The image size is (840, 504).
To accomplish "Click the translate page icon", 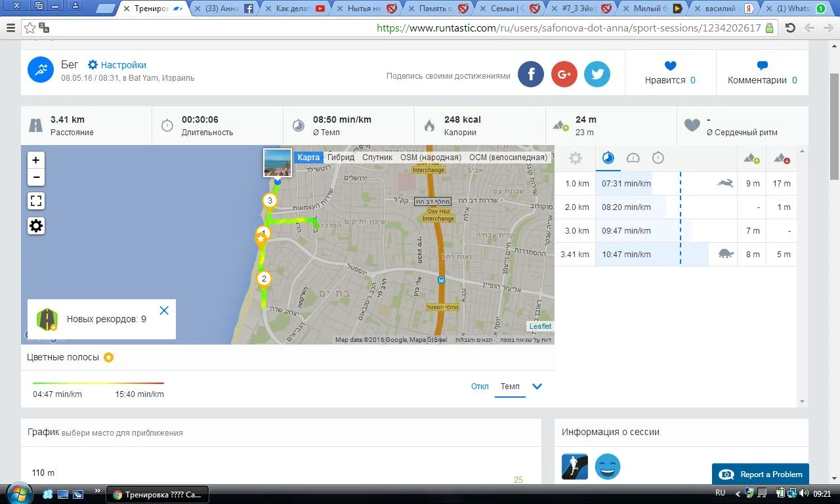I will (44, 28).
